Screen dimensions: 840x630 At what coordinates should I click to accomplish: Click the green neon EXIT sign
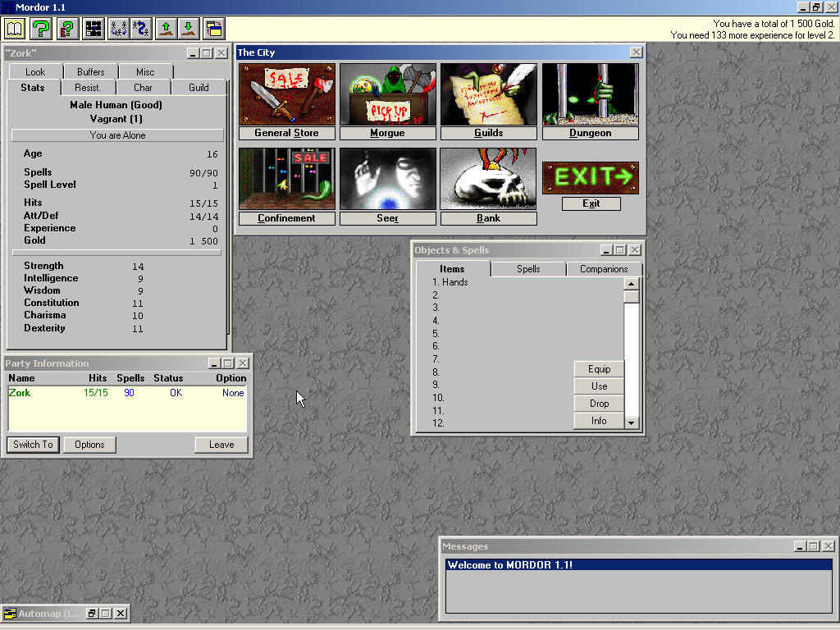[591, 177]
